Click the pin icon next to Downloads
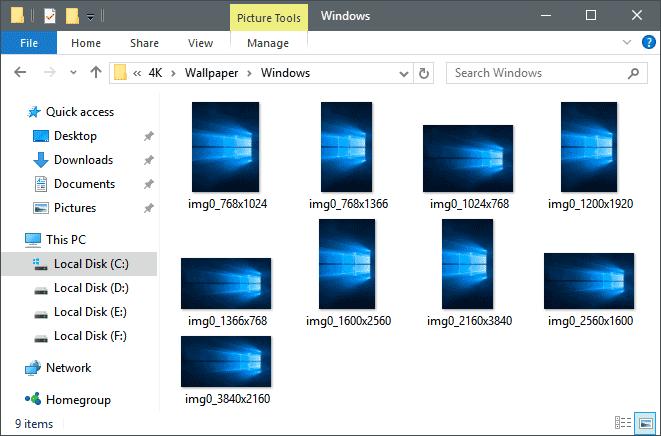661x436 pixels. point(148,160)
